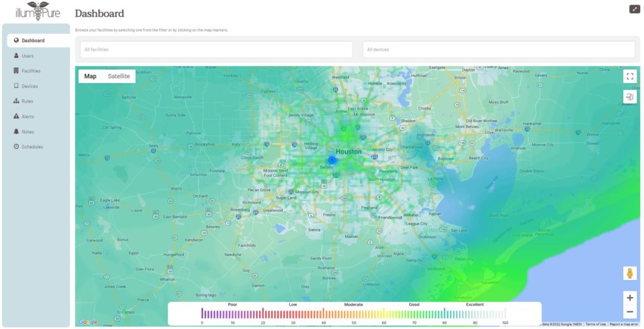The width and height of the screenshot is (644, 329).
Task: Select Dashboard in the sidebar
Action: coord(33,41)
